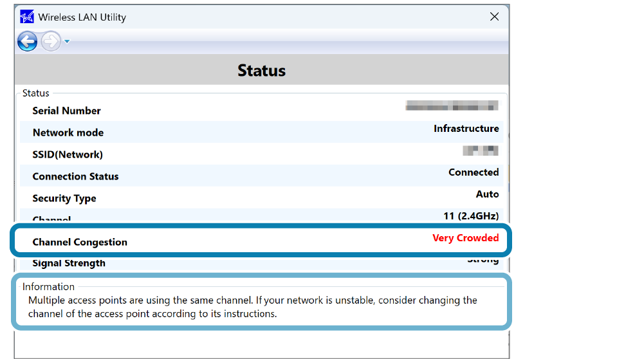Click the Status page heading
This screenshot has height=359, width=644.
tap(261, 70)
